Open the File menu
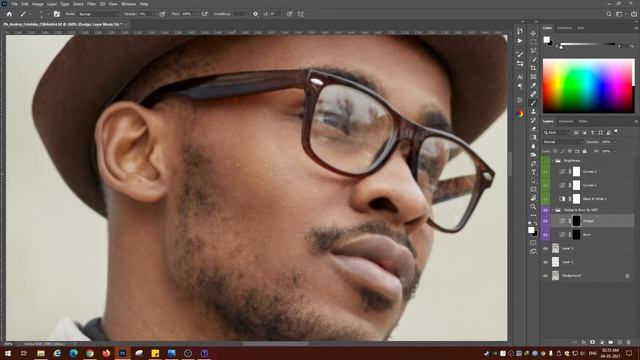 tap(14, 4)
